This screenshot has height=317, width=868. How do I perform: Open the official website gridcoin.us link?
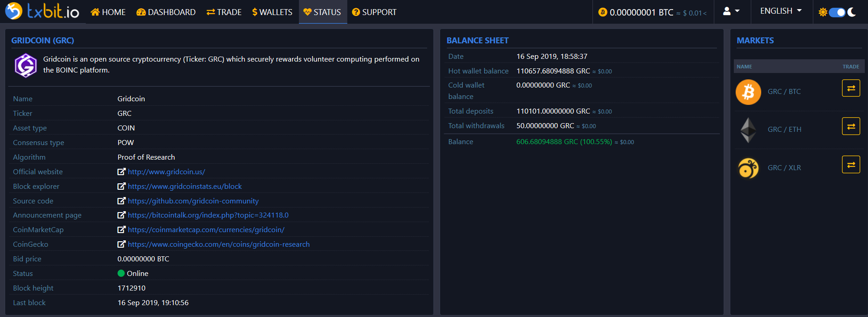(x=167, y=172)
